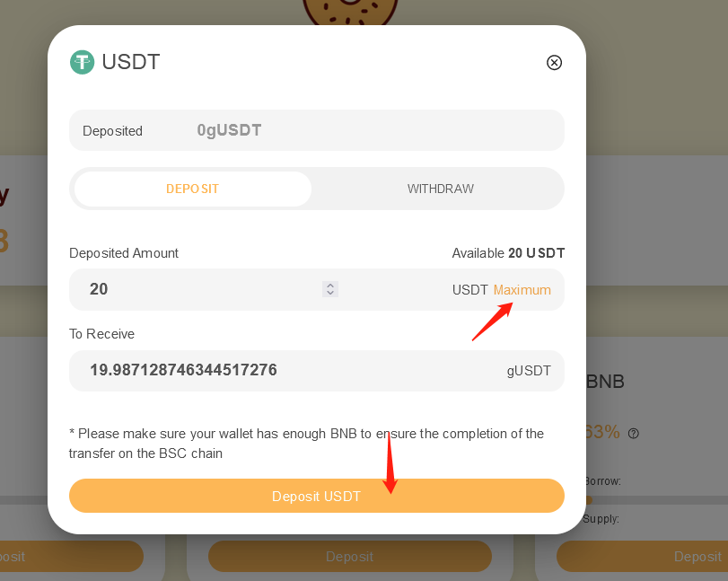Confirm with the Deposit USDT button
The width and height of the screenshot is (728, 581).
click(317, 496)
